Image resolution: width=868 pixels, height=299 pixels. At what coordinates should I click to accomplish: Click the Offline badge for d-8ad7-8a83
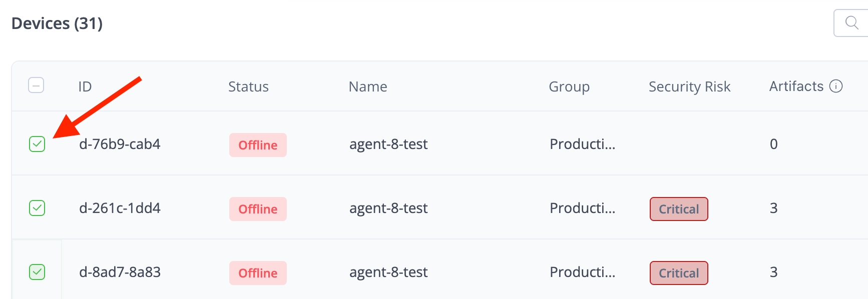point(258,273)
